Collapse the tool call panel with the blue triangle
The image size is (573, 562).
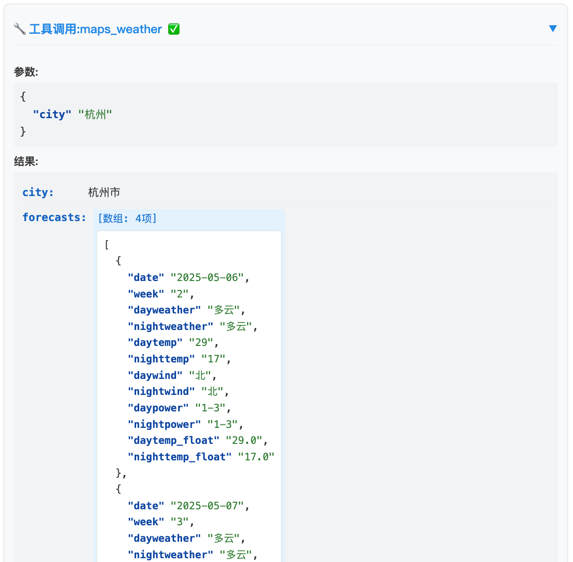point(553,29)
